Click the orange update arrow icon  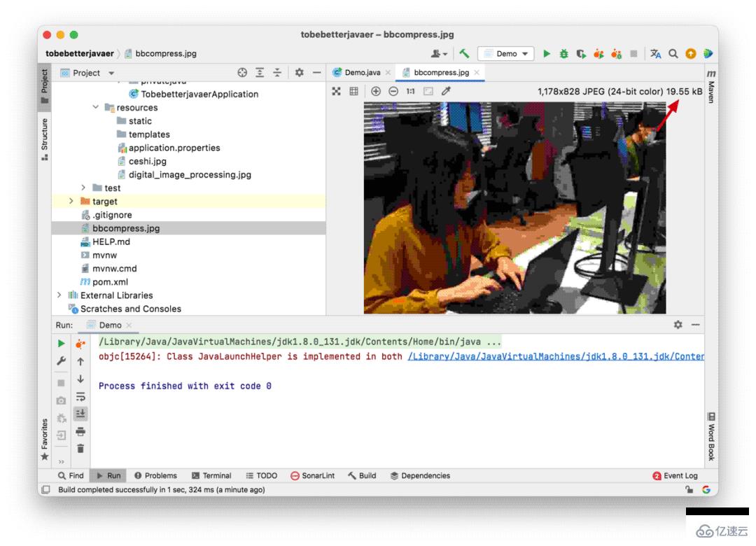click(690, 53)
